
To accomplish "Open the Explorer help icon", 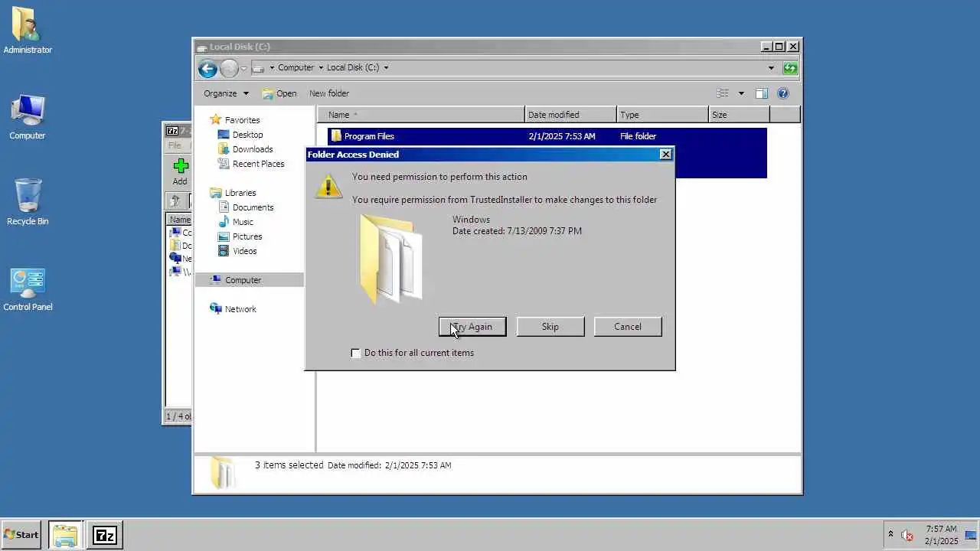I will (x=782, y=93).
